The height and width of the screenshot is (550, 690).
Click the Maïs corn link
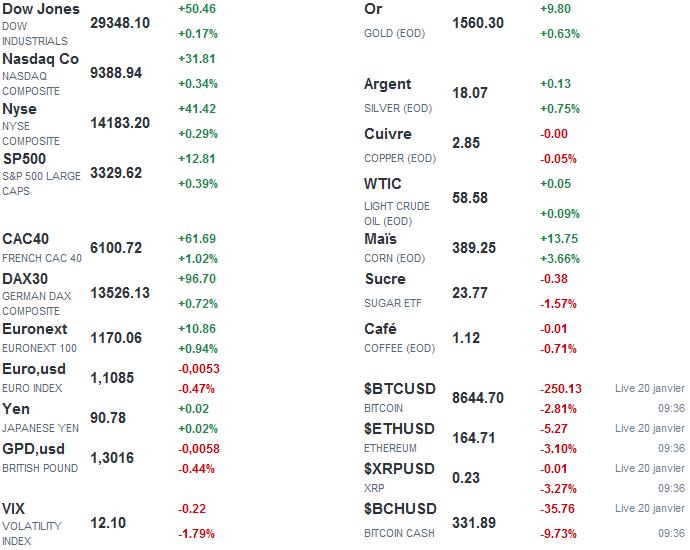pos(381,239)
